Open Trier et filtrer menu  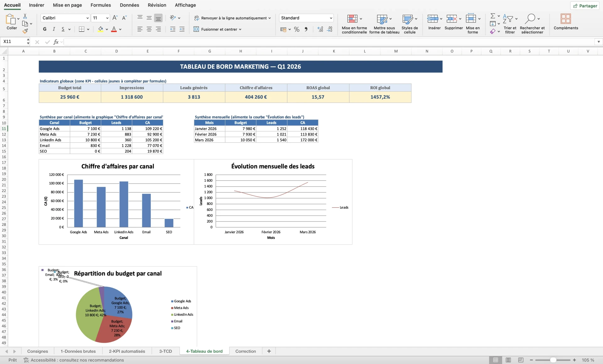click(x=510, y=24)
